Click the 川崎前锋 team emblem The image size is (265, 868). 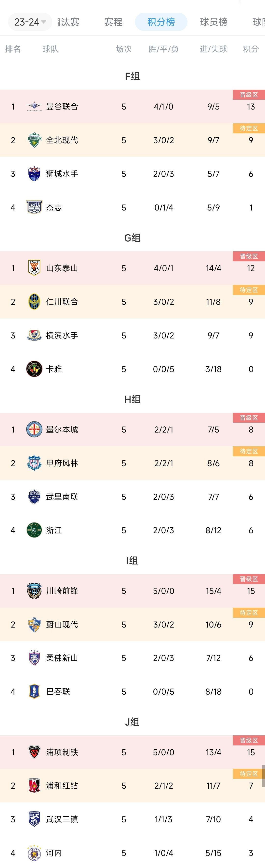(x=34, y=591)
